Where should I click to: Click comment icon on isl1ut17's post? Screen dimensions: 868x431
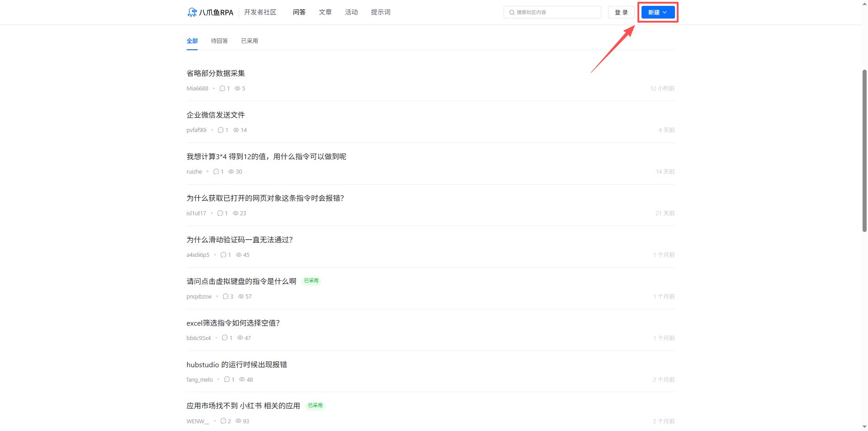pos(220,213)
